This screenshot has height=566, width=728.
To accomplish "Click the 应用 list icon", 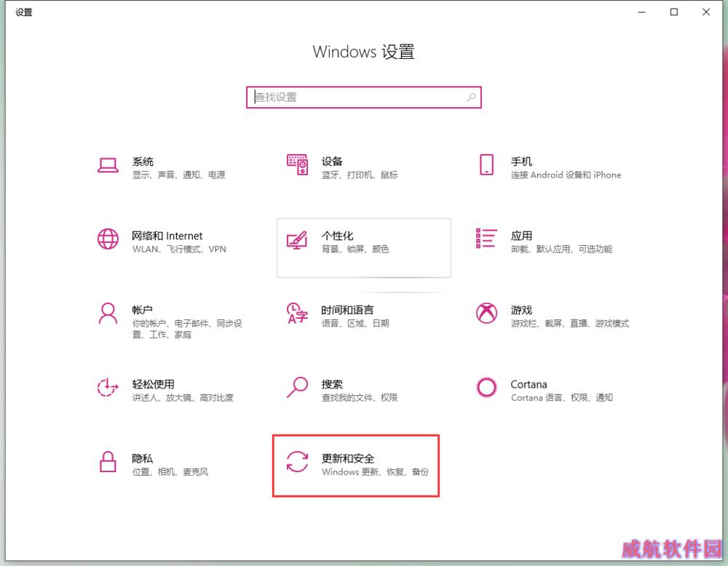I will pos(486,239).
